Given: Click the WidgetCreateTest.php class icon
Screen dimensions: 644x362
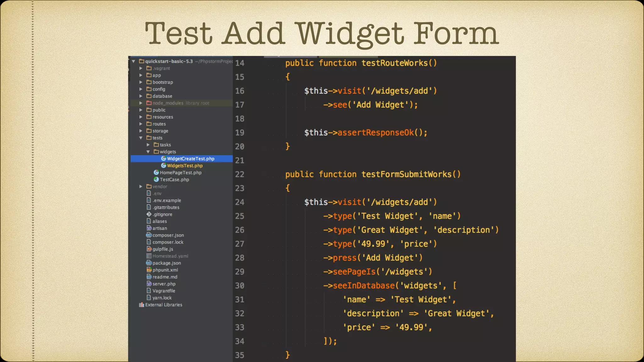Looking at the screenshot, I should 164,158.
